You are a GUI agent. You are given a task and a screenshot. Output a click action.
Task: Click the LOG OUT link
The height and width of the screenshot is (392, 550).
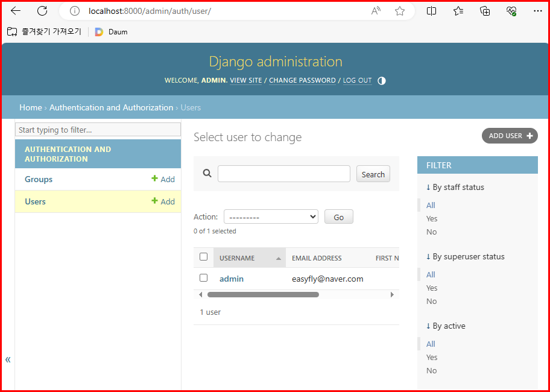point(358,80)
